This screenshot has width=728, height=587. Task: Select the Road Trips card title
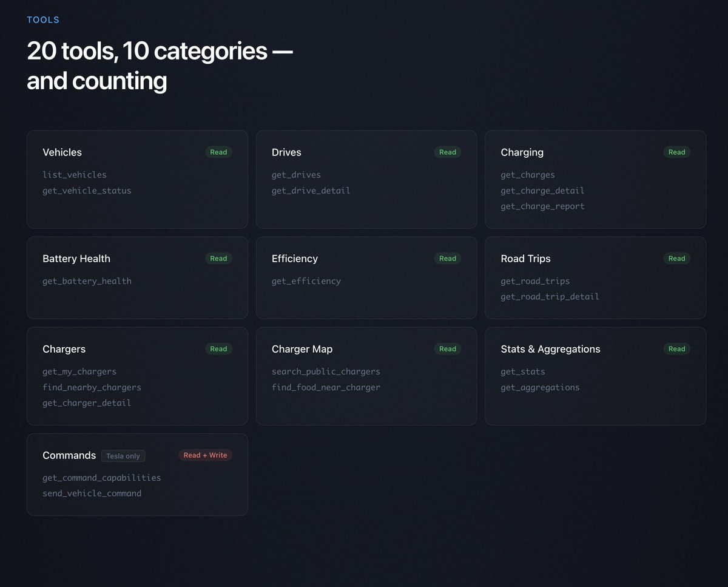(526, 259)
